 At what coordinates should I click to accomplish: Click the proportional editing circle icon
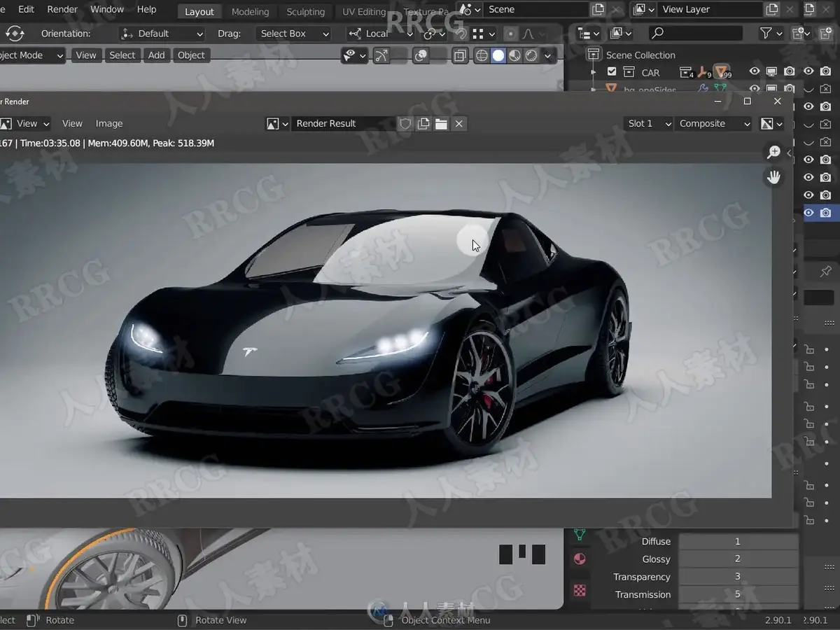510,34
